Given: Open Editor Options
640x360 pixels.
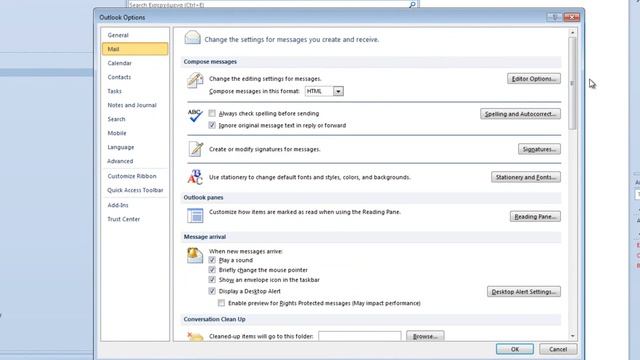Looking at the screenshot, I should [534, 79].
